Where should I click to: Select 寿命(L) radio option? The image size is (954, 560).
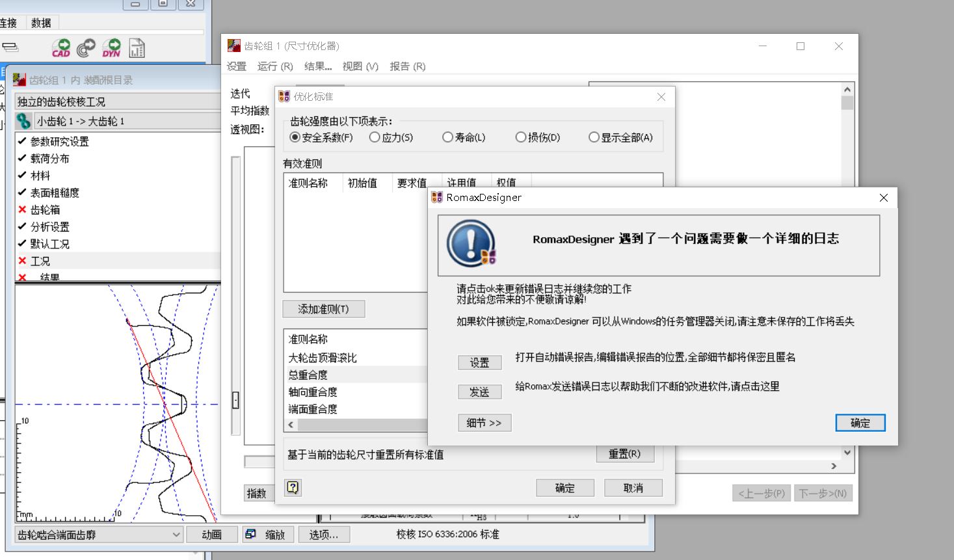(x=464, y=137)
